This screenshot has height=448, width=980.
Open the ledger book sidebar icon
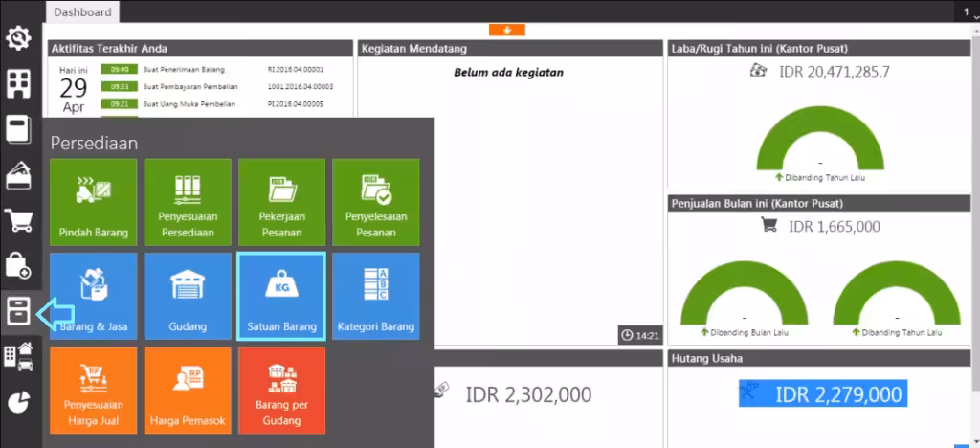click(x=19, y=129)
